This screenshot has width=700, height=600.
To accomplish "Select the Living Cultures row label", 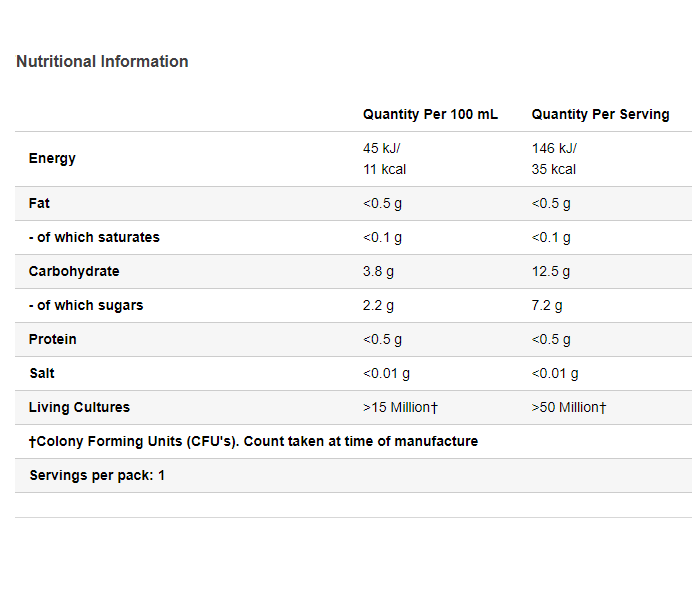I will click(x=79, y=407).
